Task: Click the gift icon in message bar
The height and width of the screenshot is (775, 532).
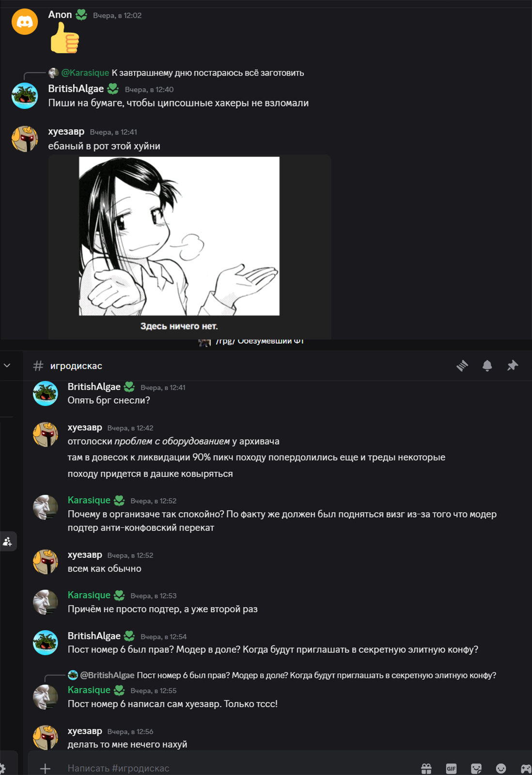Action: click(x=426, y=768)
